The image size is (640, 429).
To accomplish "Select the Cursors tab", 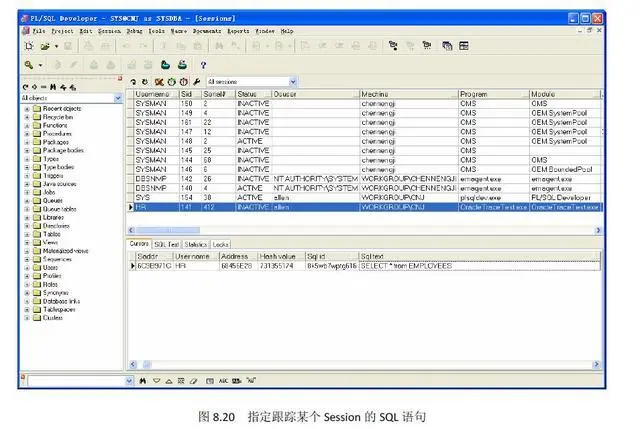I will [139, 244].
